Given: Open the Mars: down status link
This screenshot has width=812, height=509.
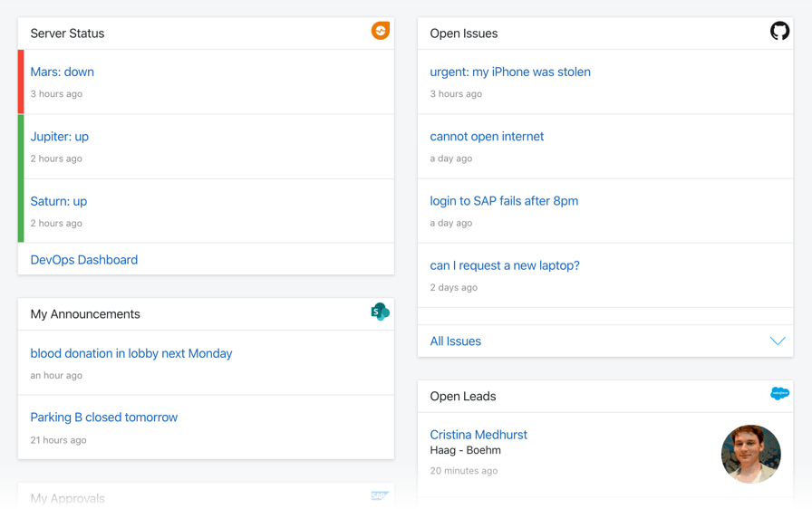Looking at the screenshot, I should (x=63, y=72).
